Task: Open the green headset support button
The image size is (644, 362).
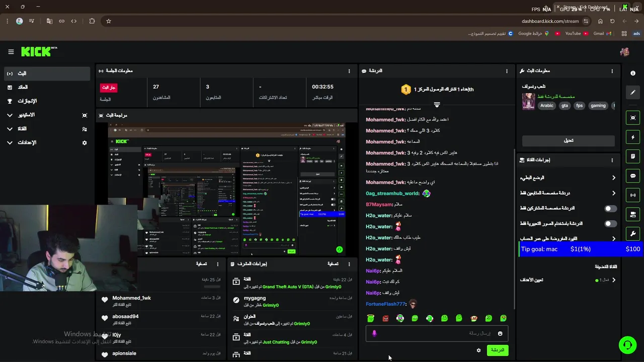Action: [627, 345]
